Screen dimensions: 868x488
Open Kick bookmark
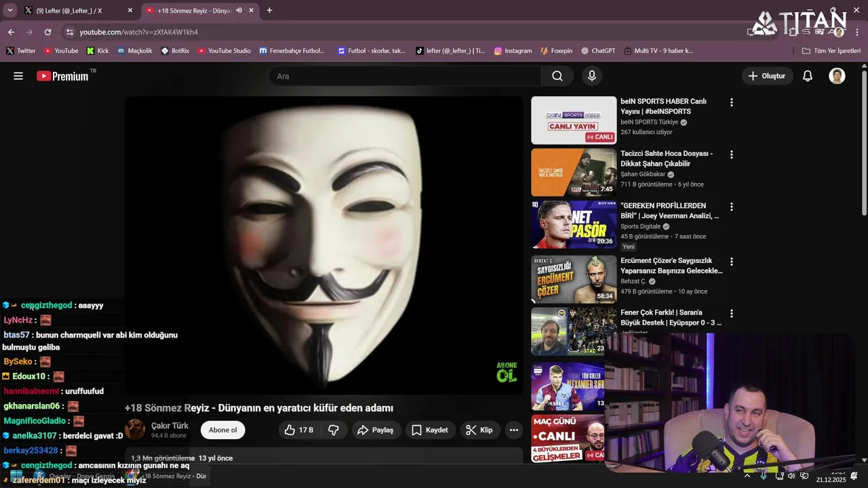coord(98,51)
